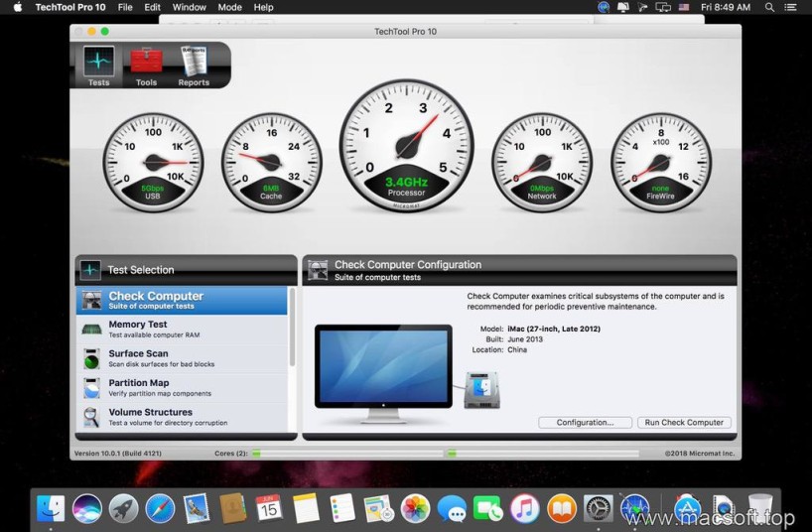This screenshot has height=532, width=812.
Task: Open Finder from the Dock
Action: pyautogui.click(x=51, y=508)
